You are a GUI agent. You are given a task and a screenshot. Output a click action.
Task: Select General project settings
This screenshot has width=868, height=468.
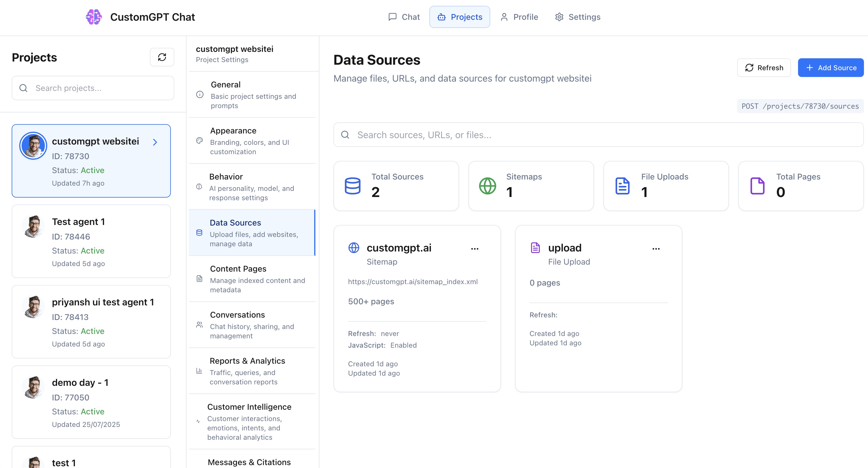pos(252,95)
